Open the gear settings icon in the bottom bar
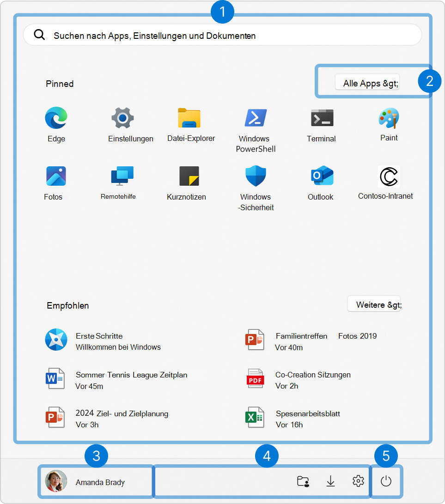The width and height of the screenshot is (445, 504). point(358,481)
